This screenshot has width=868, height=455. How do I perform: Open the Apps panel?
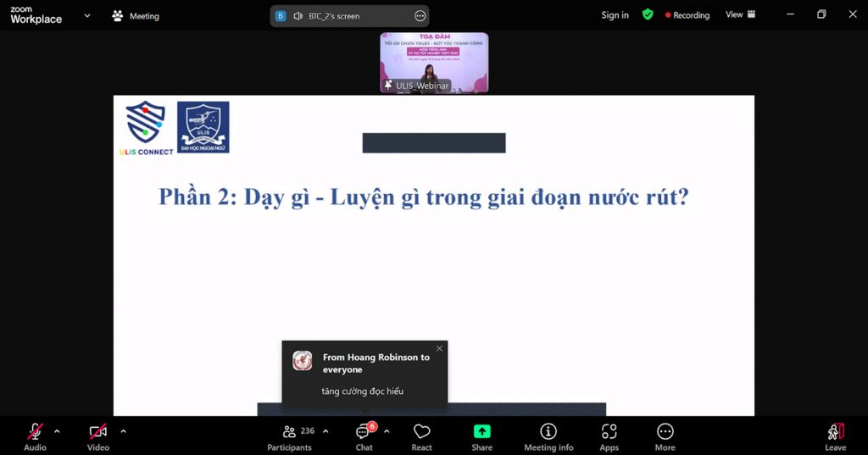point(609,436)
